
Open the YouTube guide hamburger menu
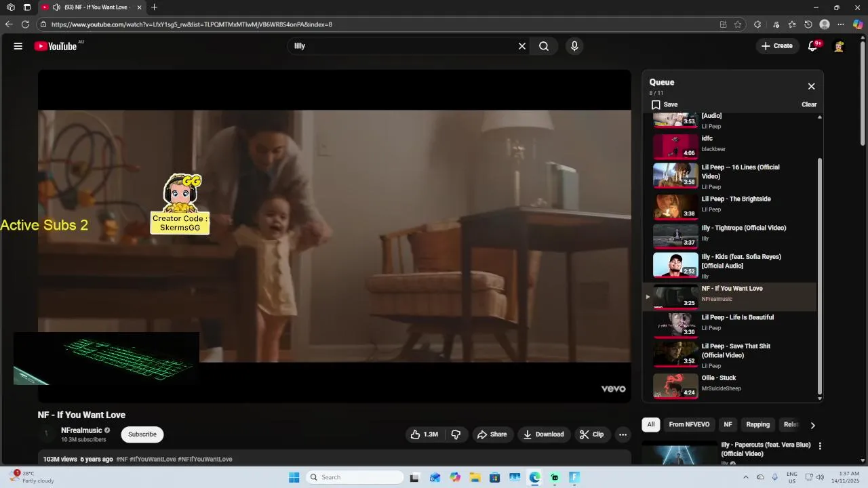pyautogui.click(x=18, y=46)
